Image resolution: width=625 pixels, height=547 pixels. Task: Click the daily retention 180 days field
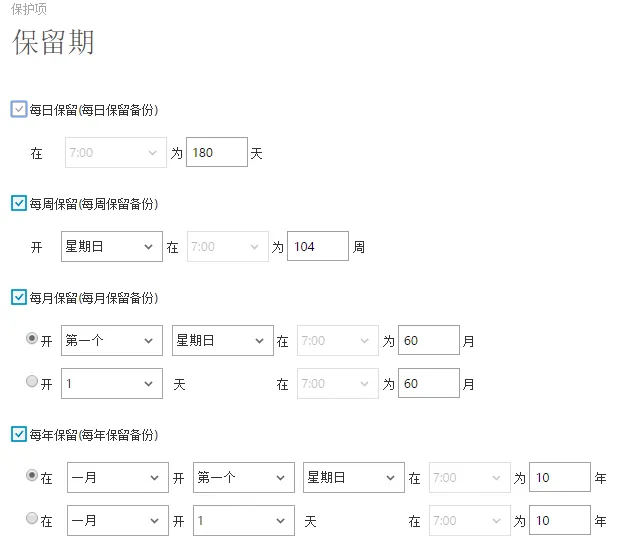pyautogui.click(x=217, y=152)
